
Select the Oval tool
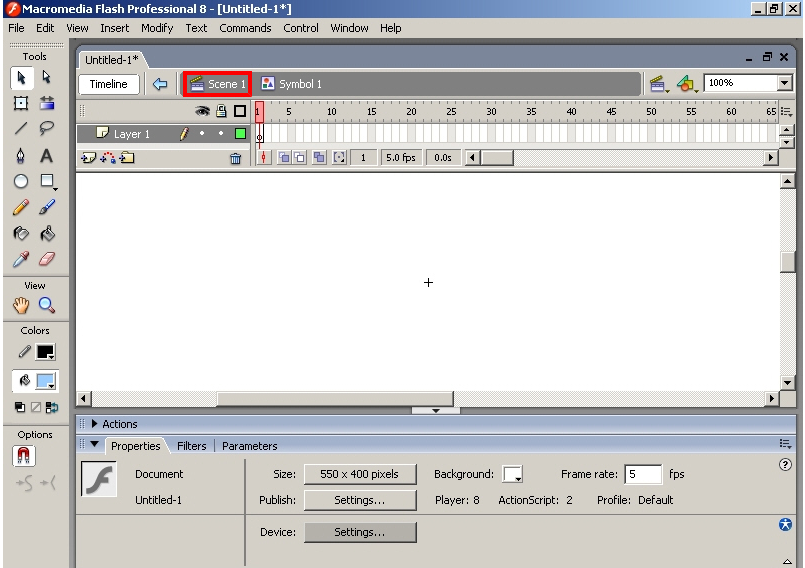(21, 181)
